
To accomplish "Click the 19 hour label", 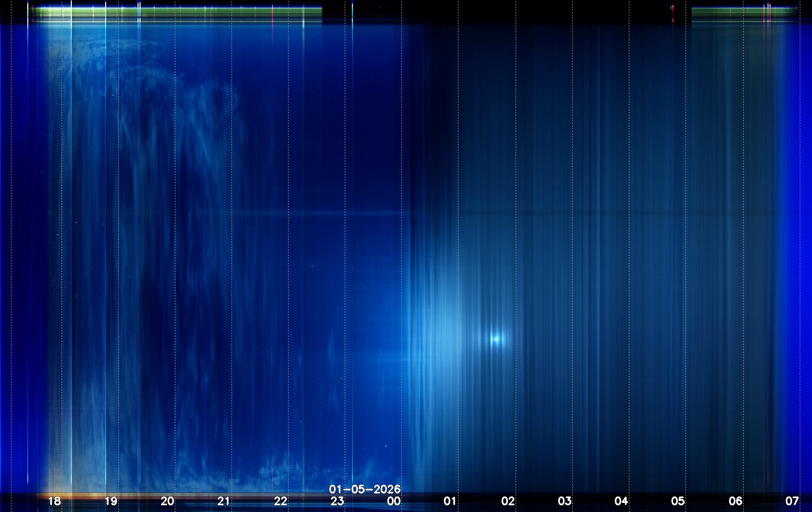I will point(111,501).
